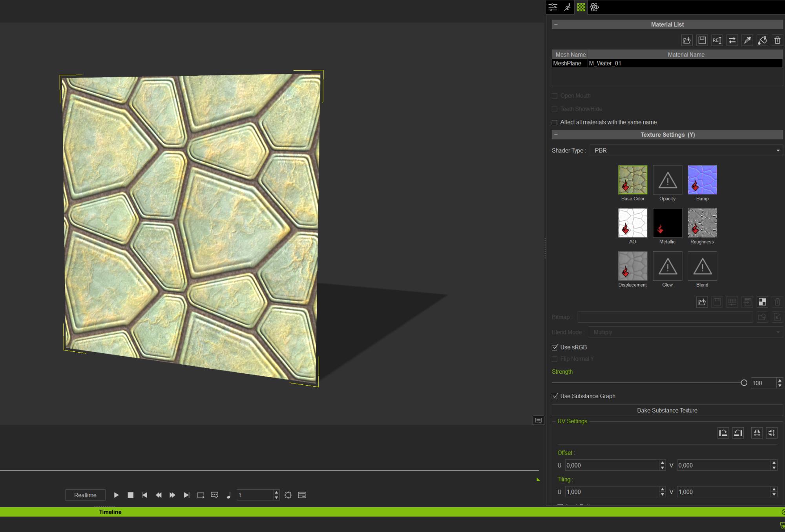Select the Glow texture slot

point(668,266)
